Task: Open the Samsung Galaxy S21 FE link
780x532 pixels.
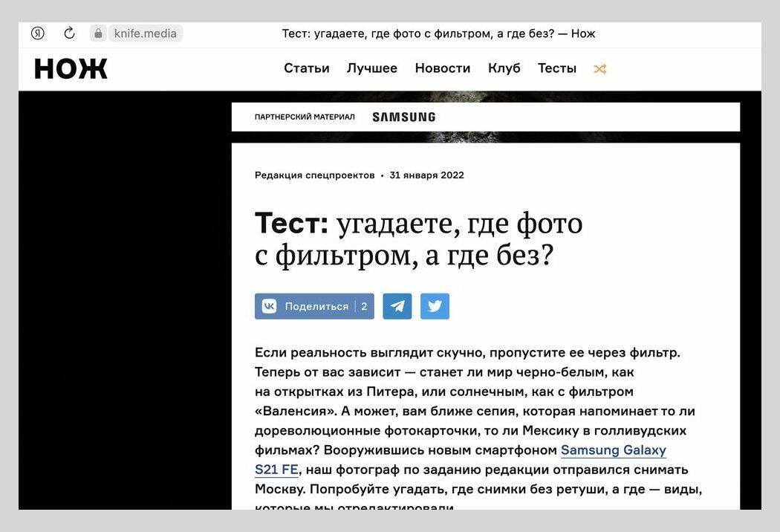Action: pos(613,450)
